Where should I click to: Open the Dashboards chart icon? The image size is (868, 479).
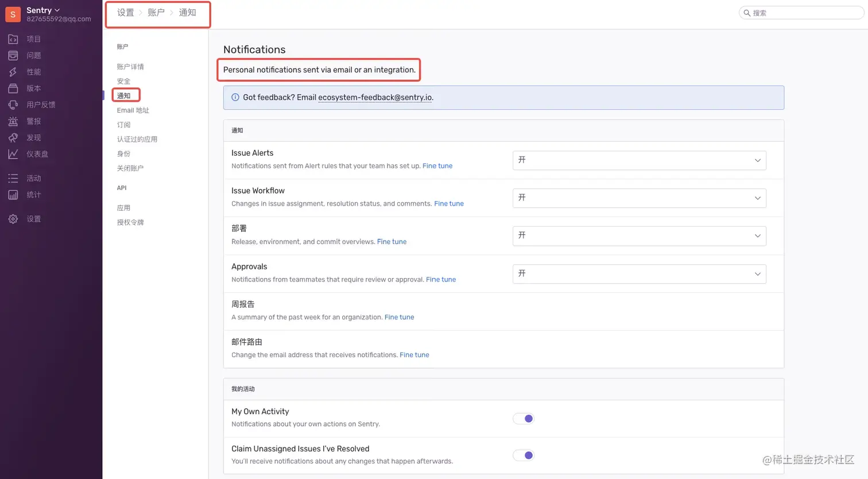[13, 154]
